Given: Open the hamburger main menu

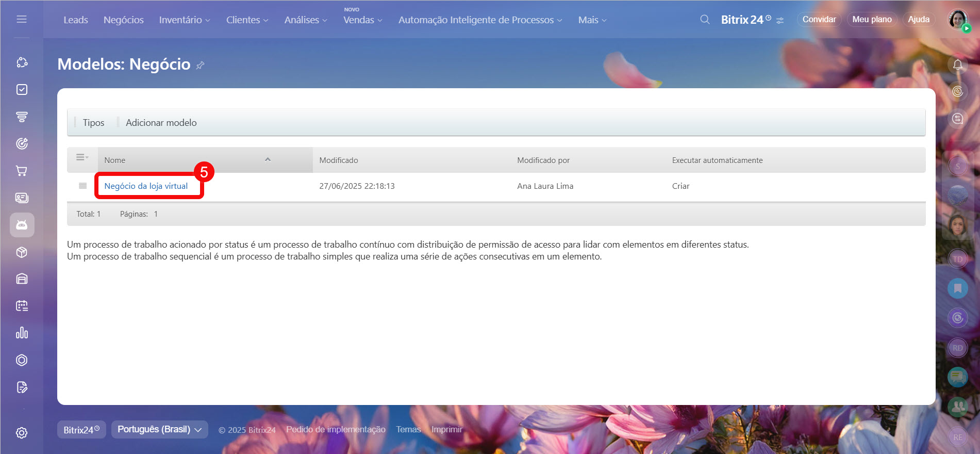Looking at the screenshot, I should [x=22, y=19].
